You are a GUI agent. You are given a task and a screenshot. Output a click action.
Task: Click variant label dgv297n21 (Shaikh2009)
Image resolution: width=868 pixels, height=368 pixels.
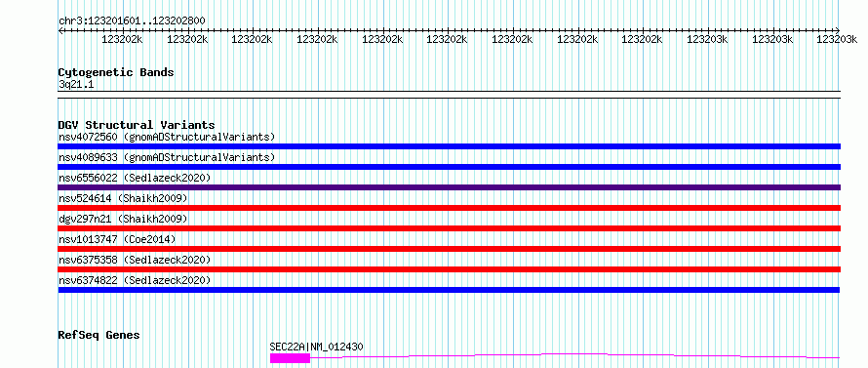coord(123,219)
